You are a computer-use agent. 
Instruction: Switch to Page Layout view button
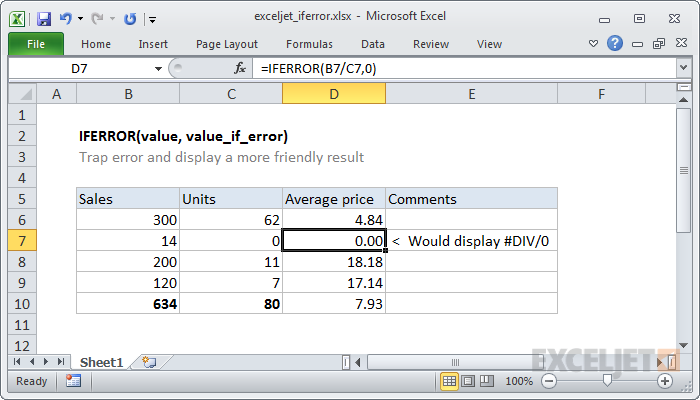[468, 381]
